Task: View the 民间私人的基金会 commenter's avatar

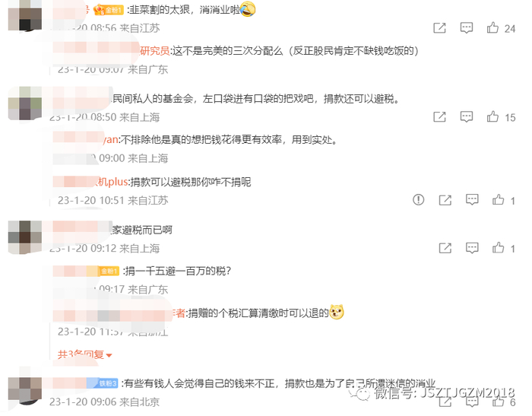Action: (25, 103)
